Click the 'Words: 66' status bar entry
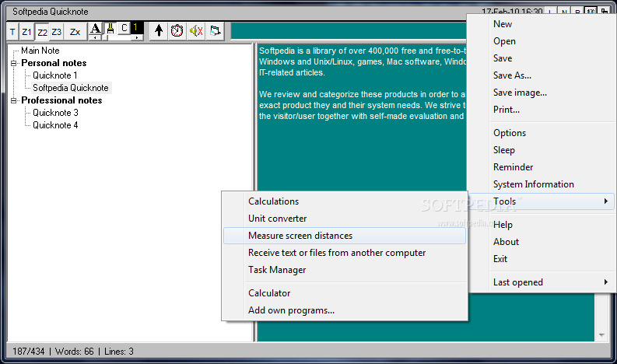The width and height of the screenshot is (617, 364). click(x=75, y=352)
